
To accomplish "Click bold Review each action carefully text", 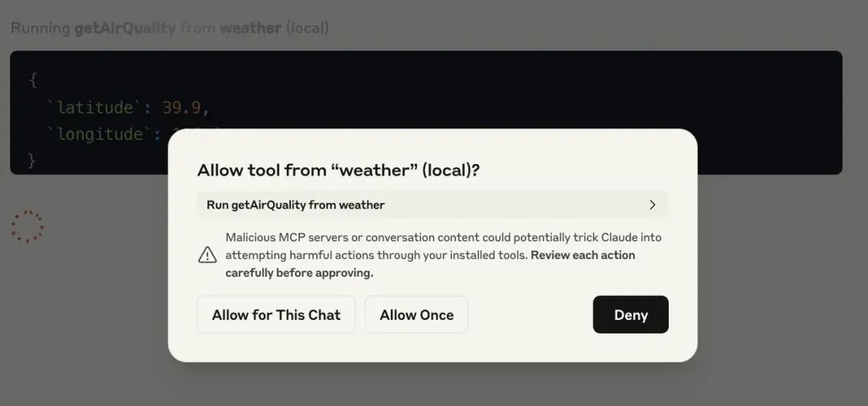I will coord(430,264).
